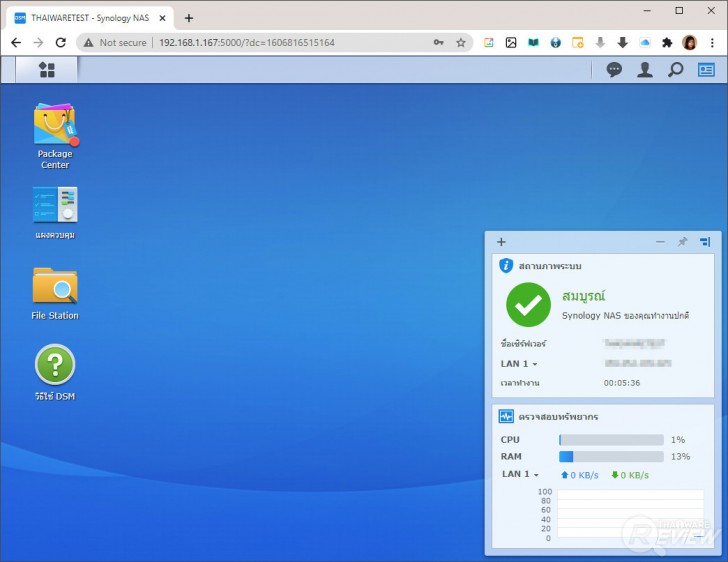Minimize the widget panel
Screen dimensions: 728x562
[660, 242]
